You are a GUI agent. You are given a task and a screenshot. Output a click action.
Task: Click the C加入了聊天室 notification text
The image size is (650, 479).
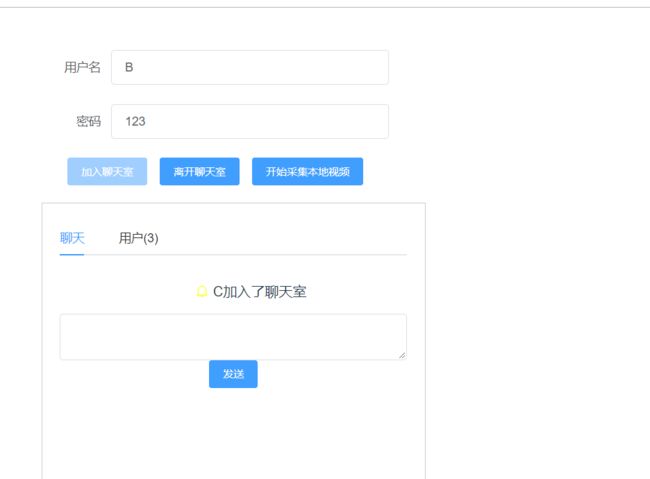(x=260, y=292)
